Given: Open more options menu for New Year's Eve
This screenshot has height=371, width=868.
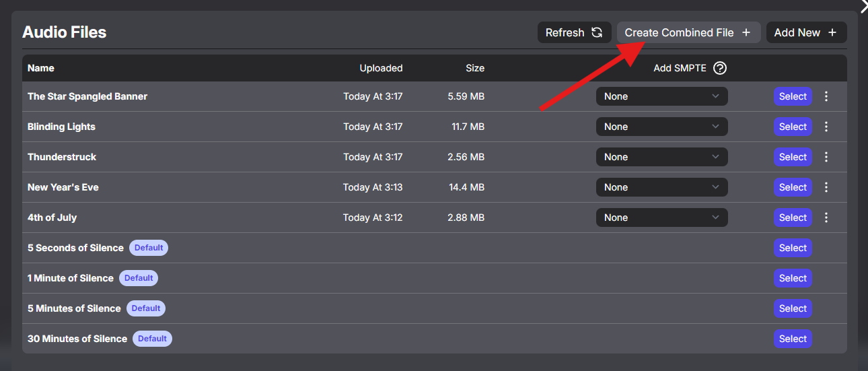Looking at the screenshot, I should click(827, 187).
